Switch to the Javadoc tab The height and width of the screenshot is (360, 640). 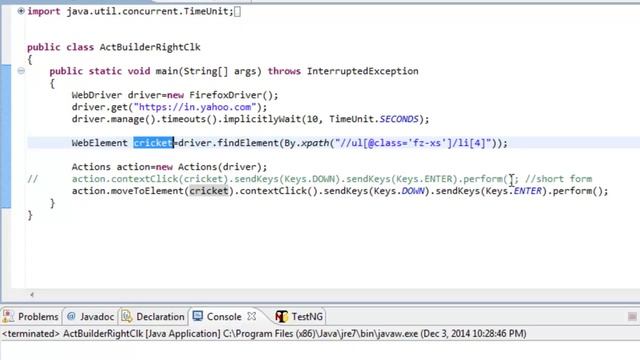point(90,317)
